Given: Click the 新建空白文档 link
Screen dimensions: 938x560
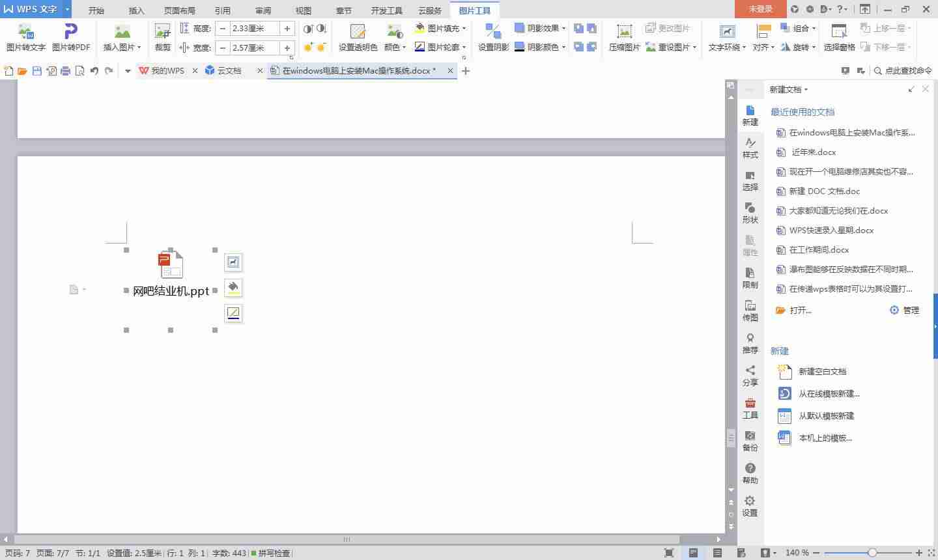Looking at the screenshot, I should click(822, 371).
